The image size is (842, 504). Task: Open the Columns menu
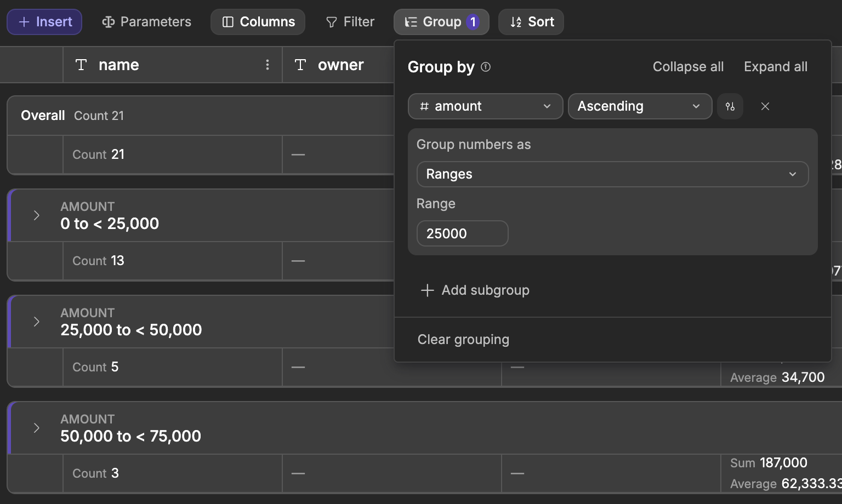pyautogui.click(x=258, y=22)
